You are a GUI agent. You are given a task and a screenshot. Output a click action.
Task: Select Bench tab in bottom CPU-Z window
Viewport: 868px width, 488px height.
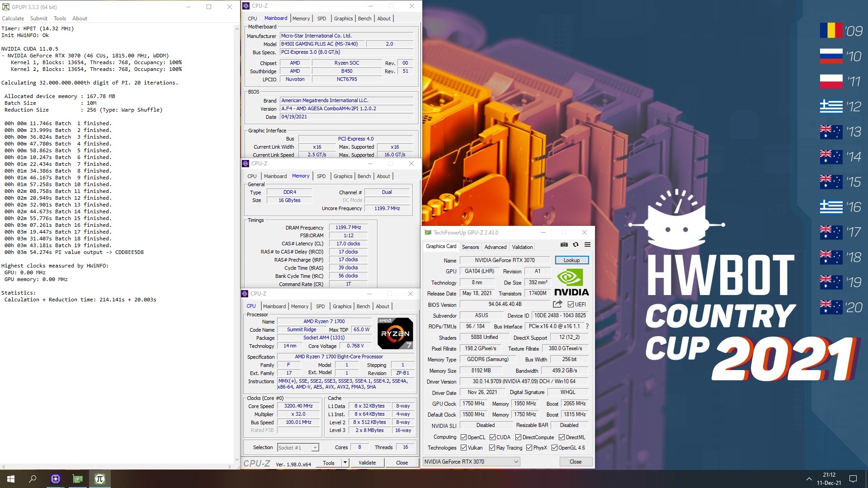pyautogui.click(x=363, y=306)
